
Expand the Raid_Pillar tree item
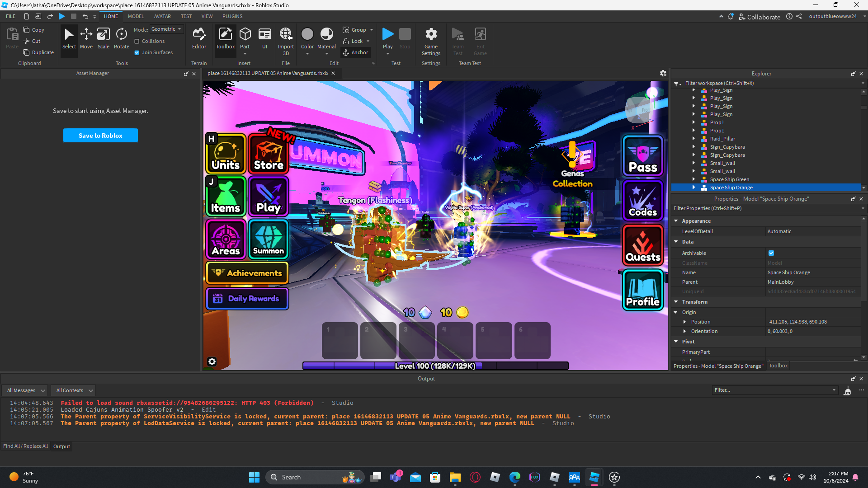(693, 139)
